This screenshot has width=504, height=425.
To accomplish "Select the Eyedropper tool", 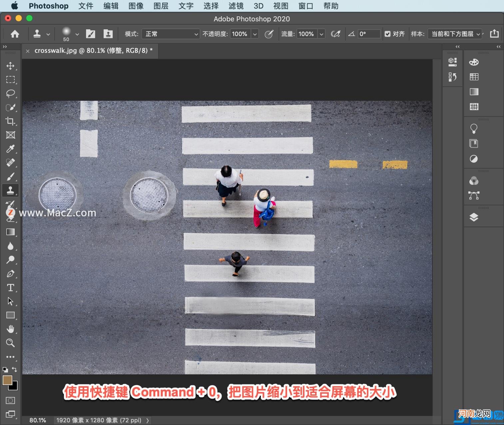I will point(10,149).
